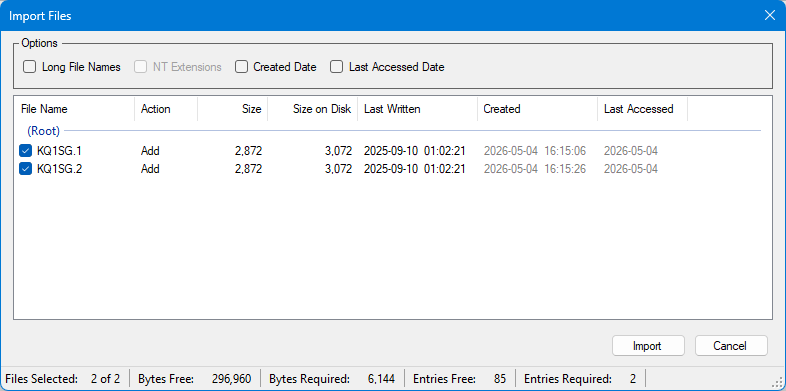Click the Add action for KQ1SG.1

pyautogui.click(x=150, y=151)
